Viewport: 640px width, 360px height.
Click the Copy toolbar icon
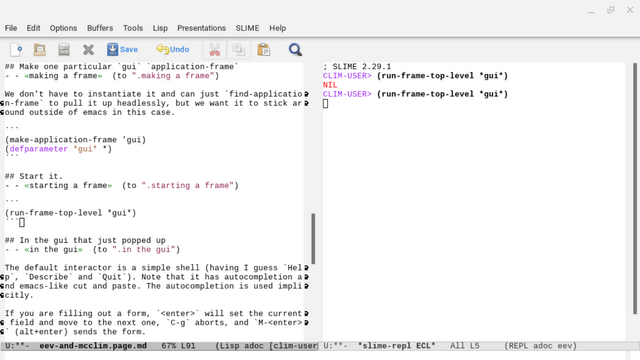pyautogui.click(x=239, y=50)
